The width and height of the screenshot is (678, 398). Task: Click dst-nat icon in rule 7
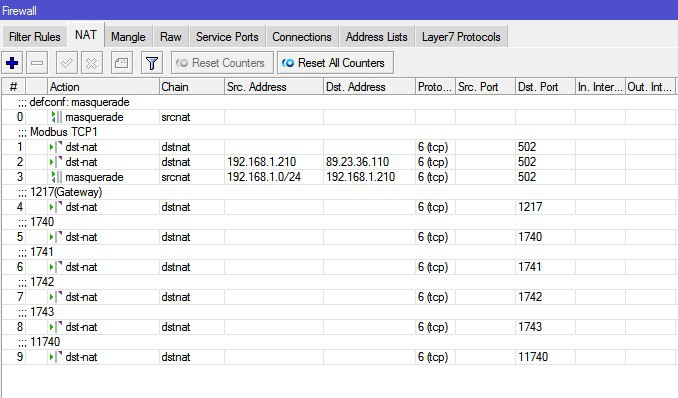(56, 297)
